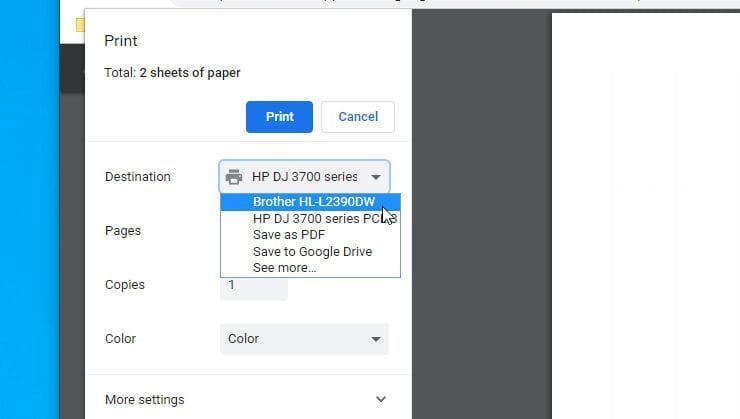Click the Print dialog heading
740x419 pixels.
(121, 41)
